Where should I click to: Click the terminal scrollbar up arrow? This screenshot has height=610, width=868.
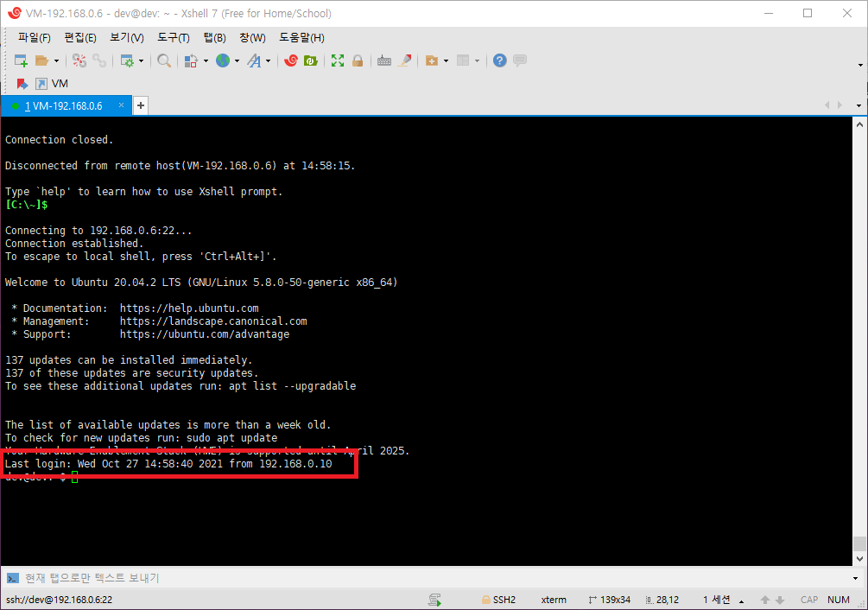point(859,124)
